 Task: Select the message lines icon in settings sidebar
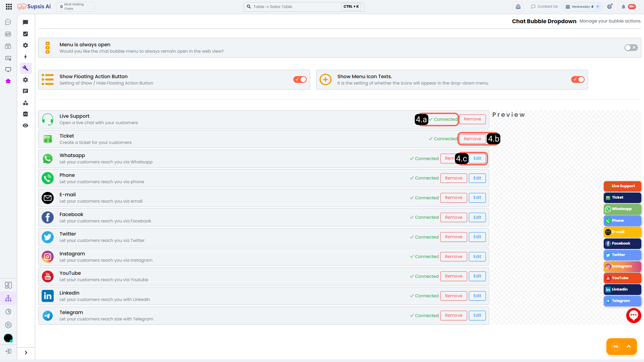(26, 91)
